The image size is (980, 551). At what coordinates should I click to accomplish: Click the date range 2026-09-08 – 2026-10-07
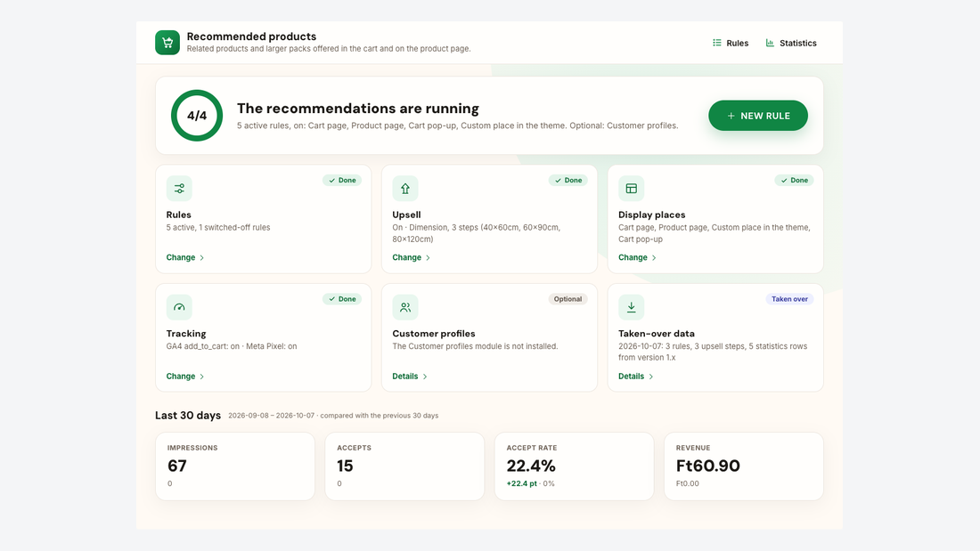tap(271, 416)
